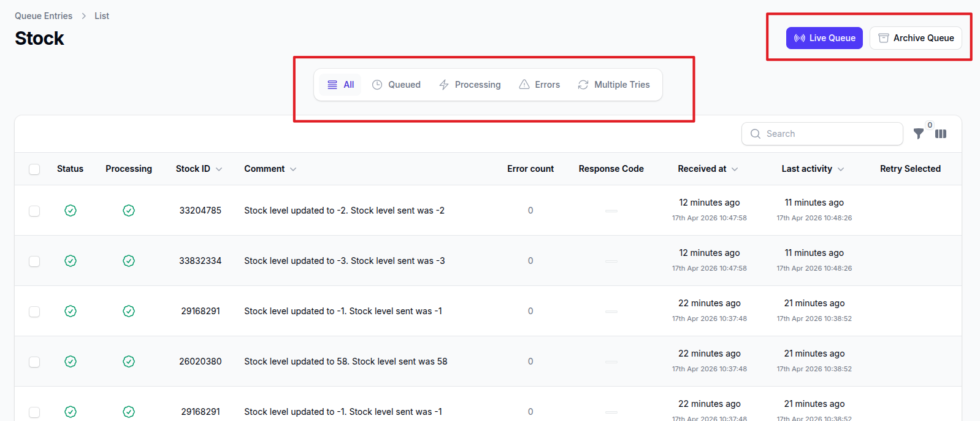Toggle the select-all header checkbox
The width and height of the screenshot is (980, 421).
pos(34,169)
